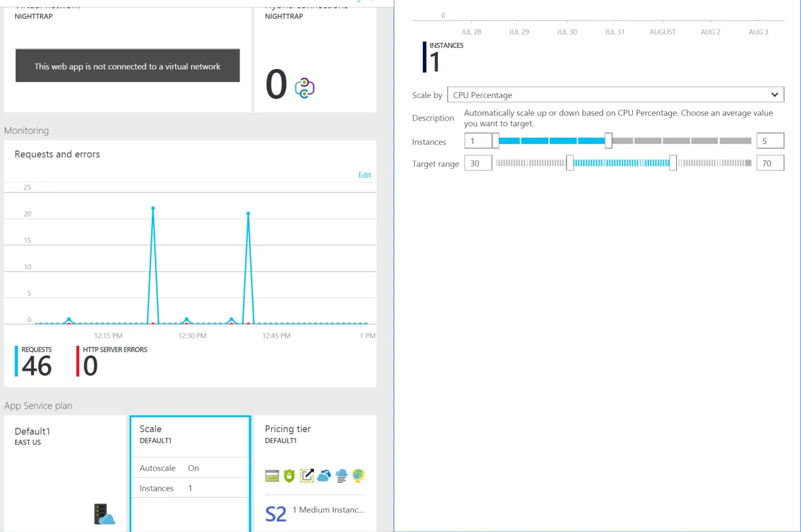The image size is (801, 532).
Task: Click the Requests and errors chart title
Action: pos(57,154)
